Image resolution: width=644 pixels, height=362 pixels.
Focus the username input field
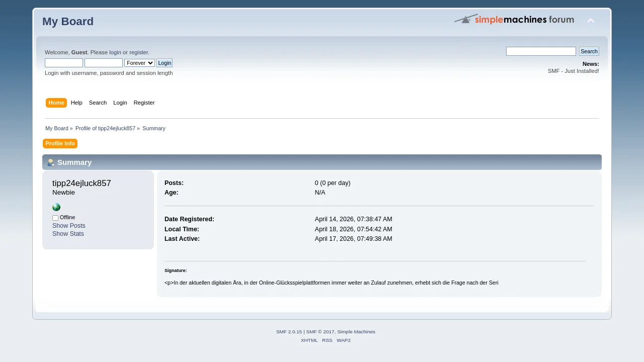[x=64, y=63]
